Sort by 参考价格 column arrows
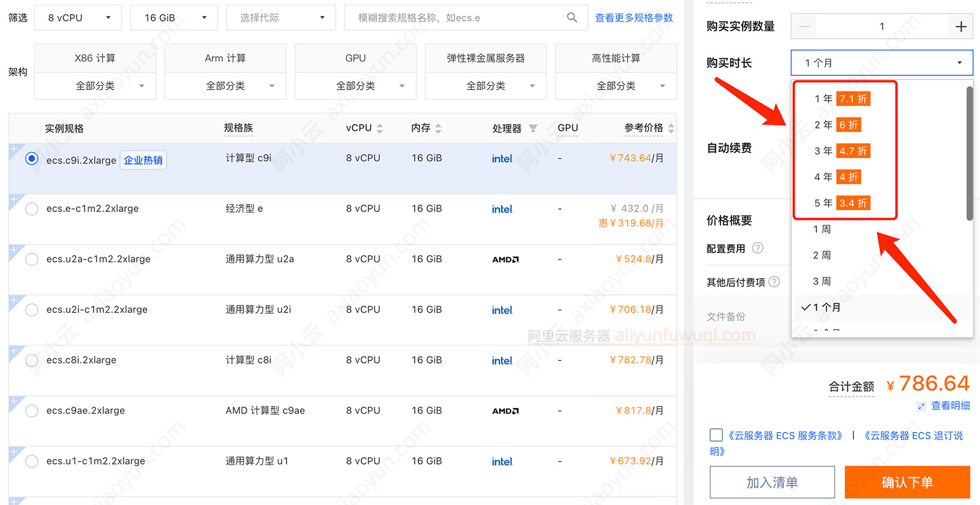Screen dimensions: 980x505 point(671,128)
